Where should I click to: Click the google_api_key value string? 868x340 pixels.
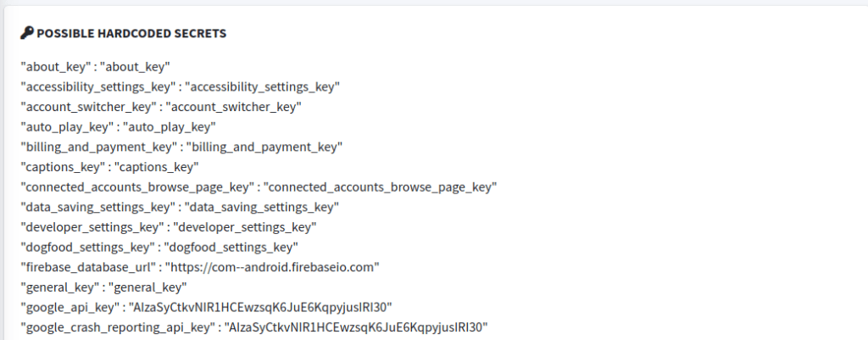pos(260,307)
